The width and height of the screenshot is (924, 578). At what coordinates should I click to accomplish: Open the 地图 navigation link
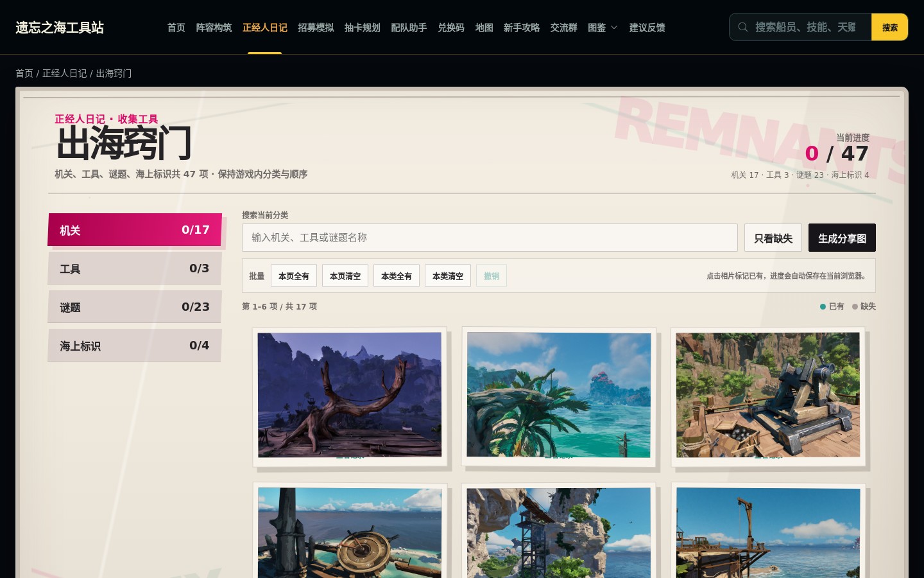(x=484, y=28)
